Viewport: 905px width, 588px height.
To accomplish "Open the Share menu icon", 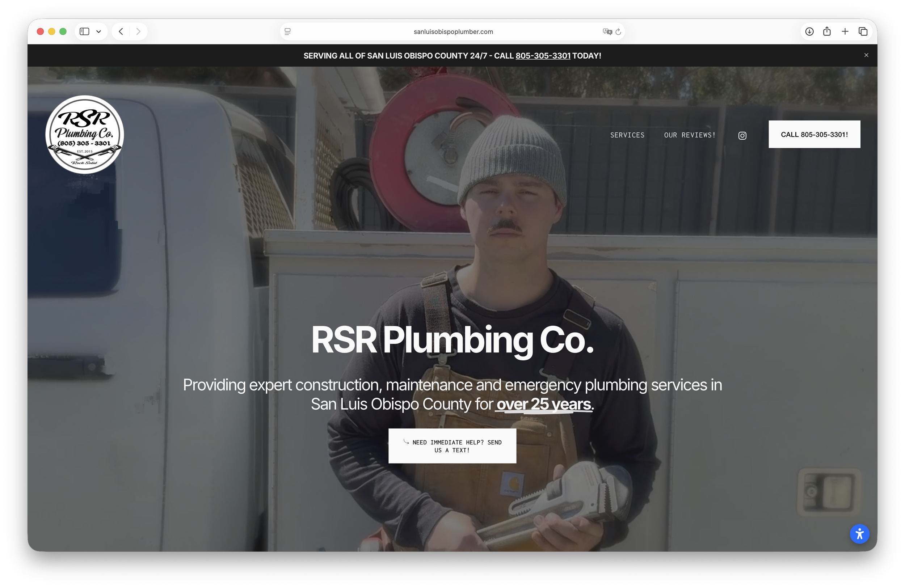I will pos(827,31).
